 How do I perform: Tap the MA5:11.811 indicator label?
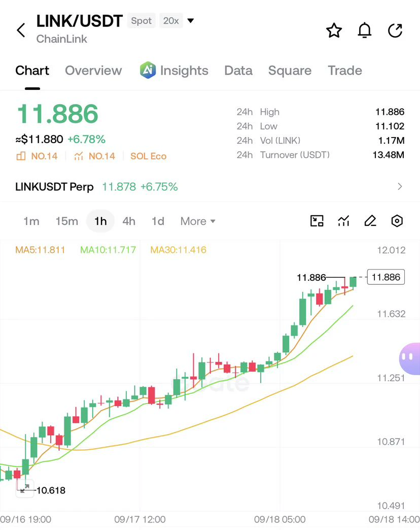click(40, 250)
